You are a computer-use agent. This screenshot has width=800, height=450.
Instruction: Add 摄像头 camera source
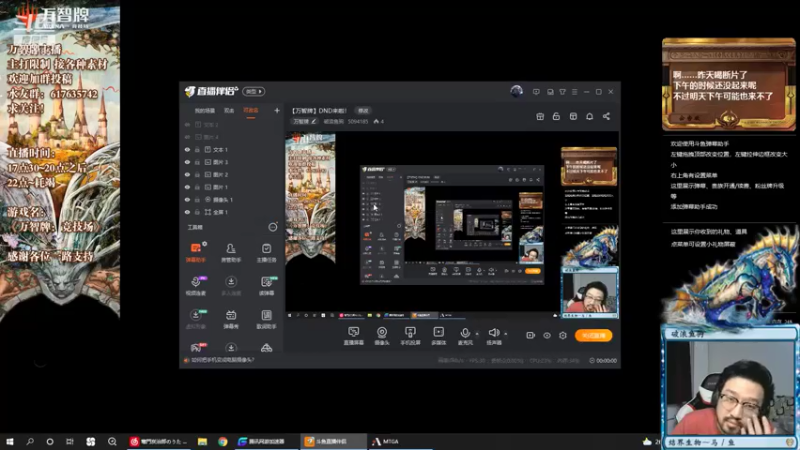pyautogui.click(x=382, y=336)
